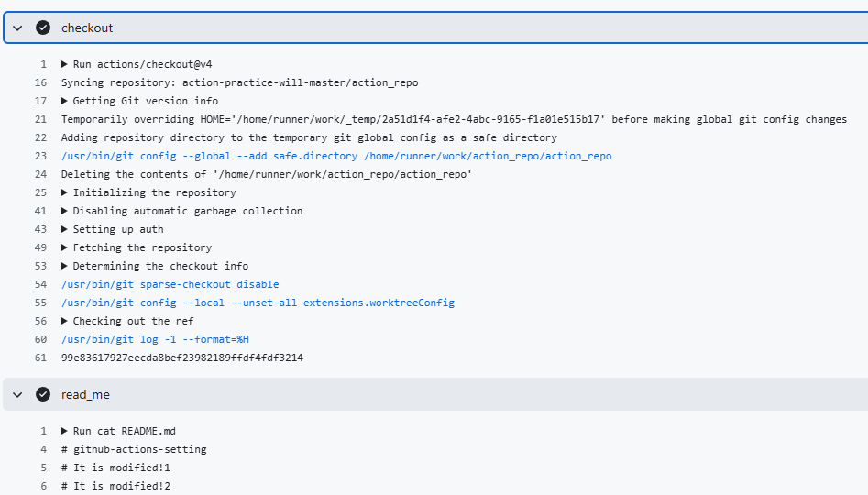
Task: Click the 'git sparse-checkout disable' command line
Action: tap(170, 284)
